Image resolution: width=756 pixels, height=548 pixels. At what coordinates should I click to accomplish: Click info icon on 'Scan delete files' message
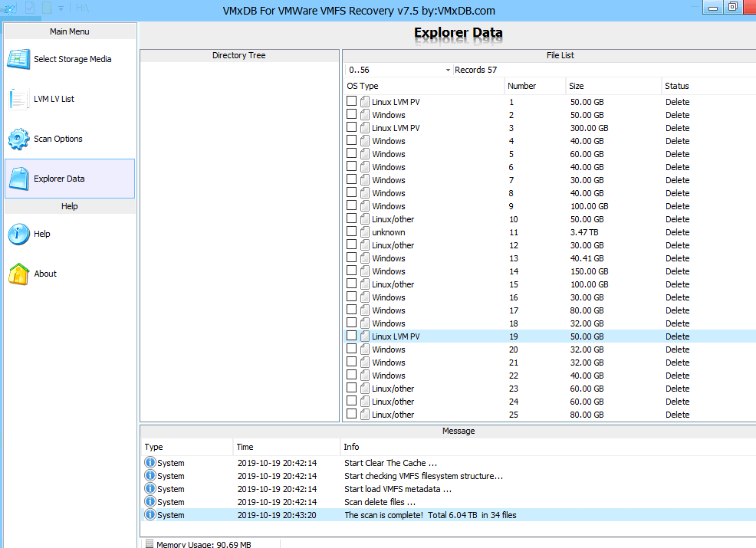pyautogui.click(x=150, y=502)
